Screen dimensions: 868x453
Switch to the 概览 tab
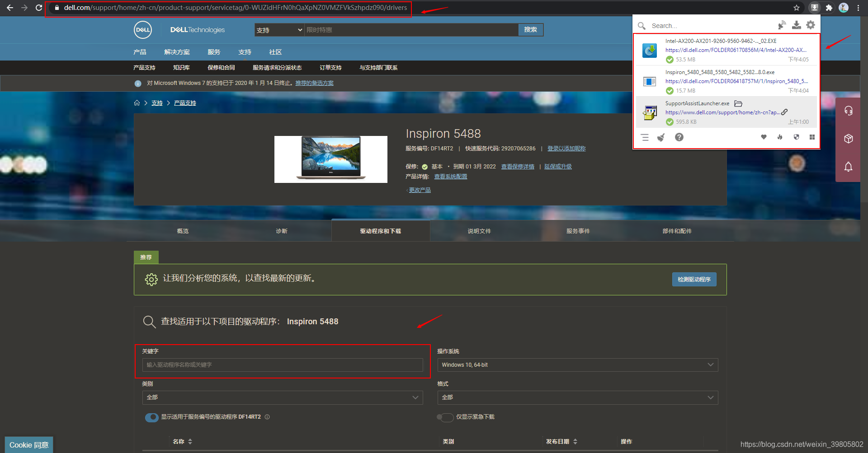(183, 231)
